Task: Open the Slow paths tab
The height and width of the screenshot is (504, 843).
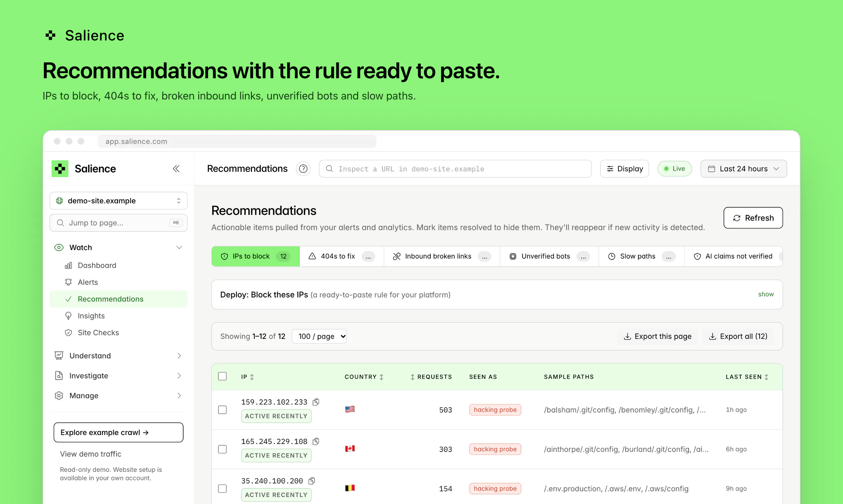Action: [642, 256]
